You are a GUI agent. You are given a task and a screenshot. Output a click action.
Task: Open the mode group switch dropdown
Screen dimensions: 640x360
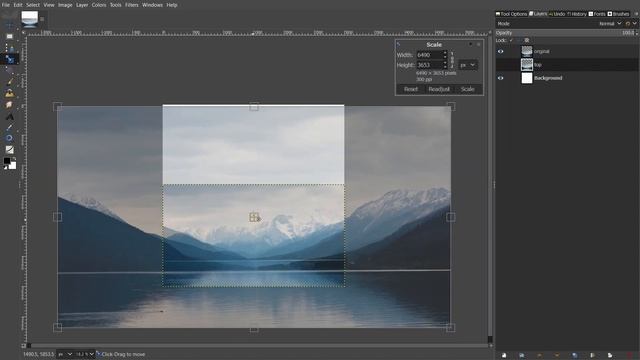[x=631, y=24]
